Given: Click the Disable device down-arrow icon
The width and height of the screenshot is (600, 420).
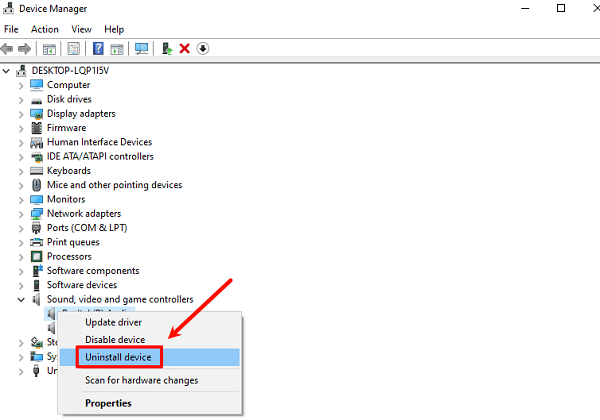Looking at the screenshot, I should (203, 49).
